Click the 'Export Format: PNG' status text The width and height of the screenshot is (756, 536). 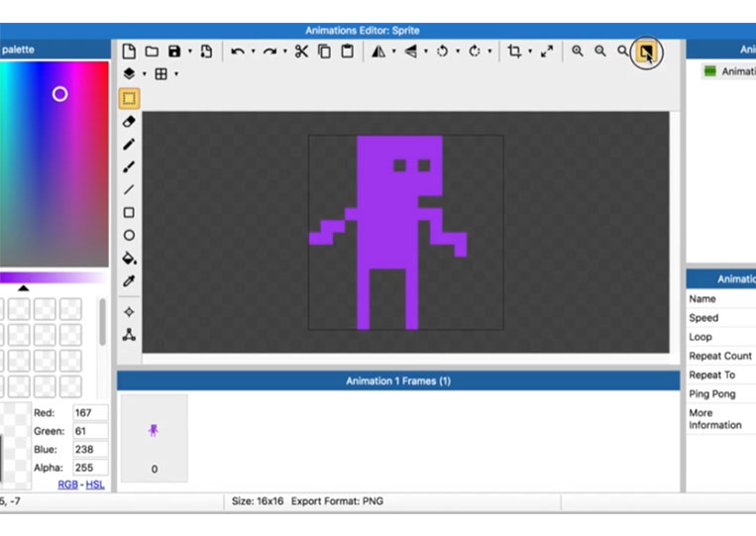coord(337,501)
